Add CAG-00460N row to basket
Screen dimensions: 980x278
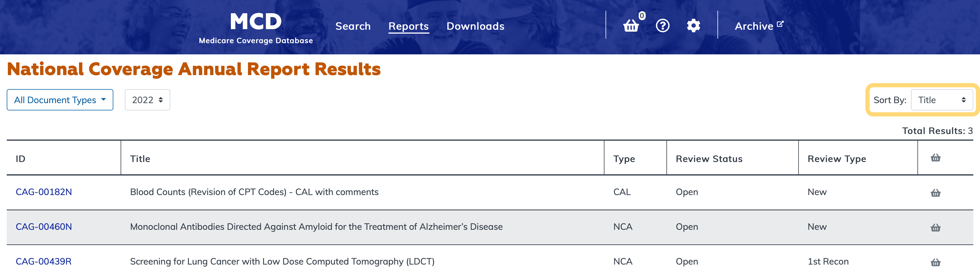tap(935, 228)
